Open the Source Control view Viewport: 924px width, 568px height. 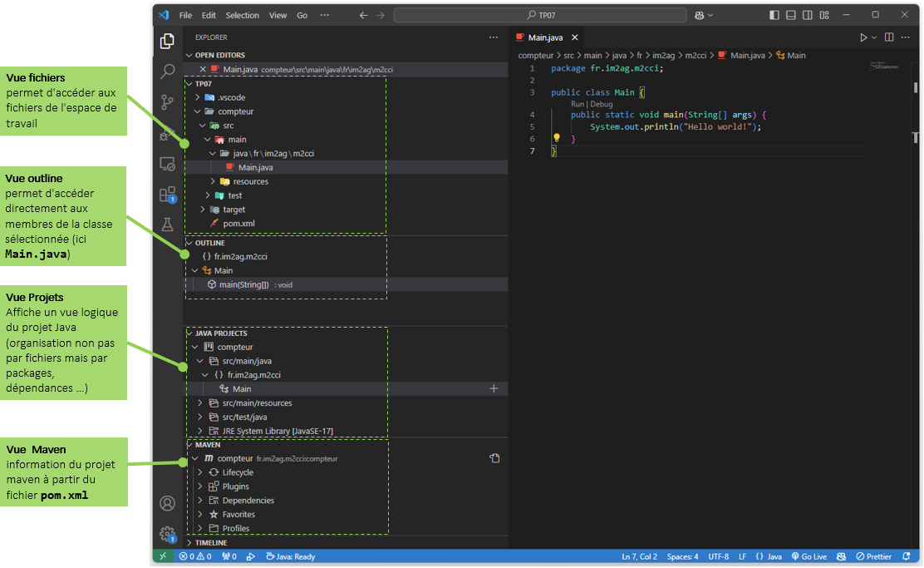[167, 101]
